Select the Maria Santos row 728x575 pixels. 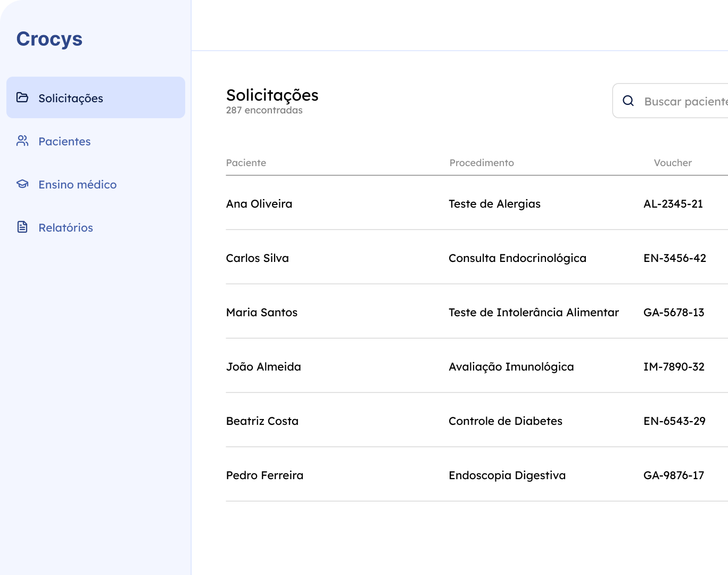(262, 313)
